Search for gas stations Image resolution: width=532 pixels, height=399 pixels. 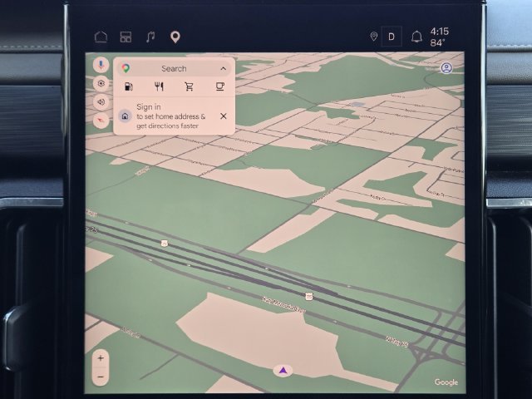coord(129,86)
